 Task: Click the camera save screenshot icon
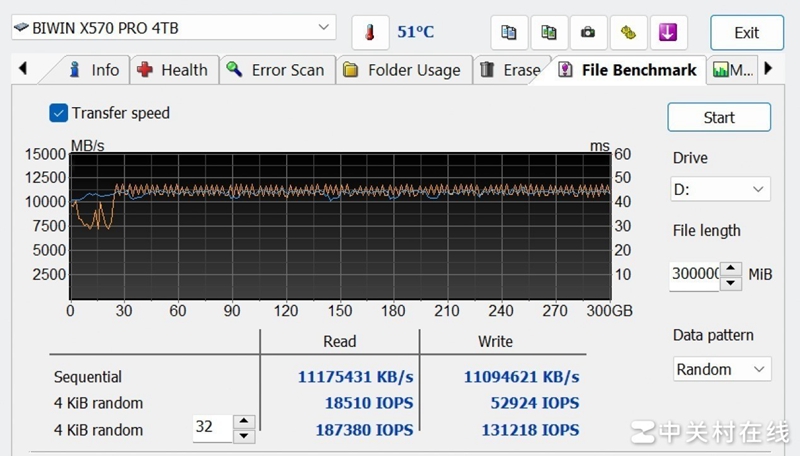[588, 32]
